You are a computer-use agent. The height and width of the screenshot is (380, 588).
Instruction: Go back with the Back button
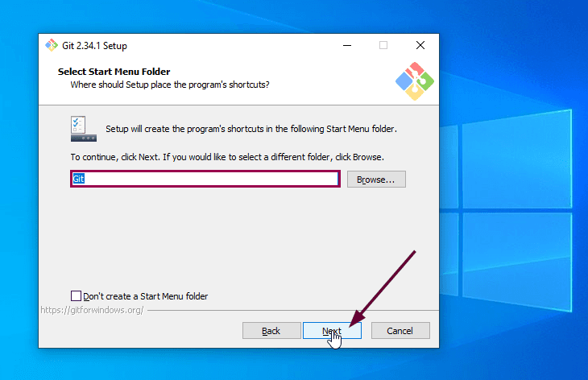click(x=271, y=331)
